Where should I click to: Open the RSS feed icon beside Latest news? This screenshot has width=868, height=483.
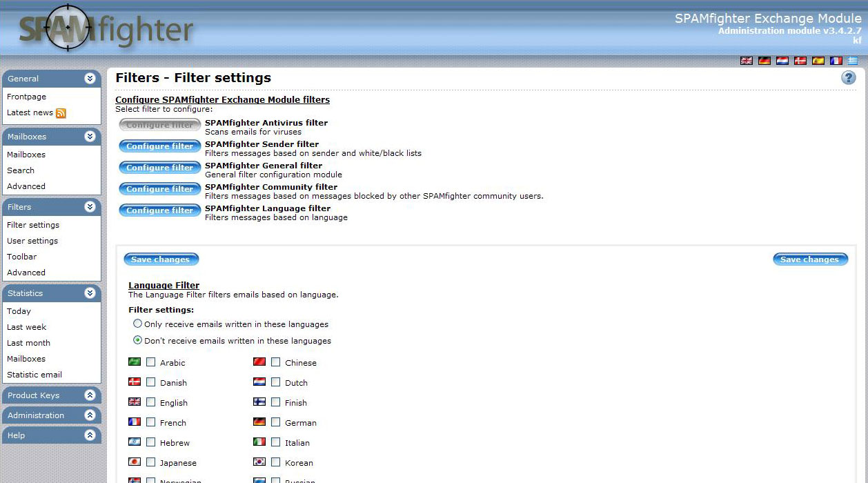tap(61, 113)
